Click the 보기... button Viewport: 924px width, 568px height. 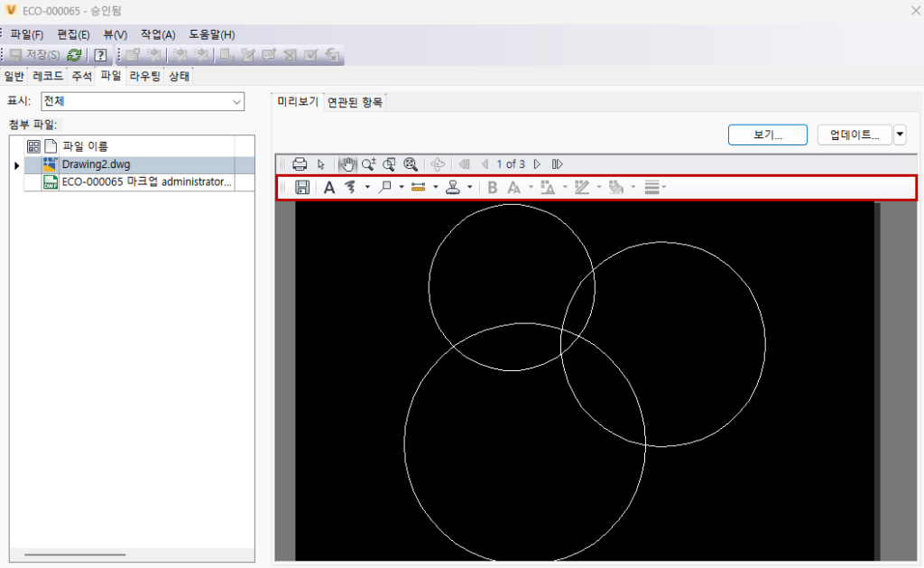click(x=768, y=135)
